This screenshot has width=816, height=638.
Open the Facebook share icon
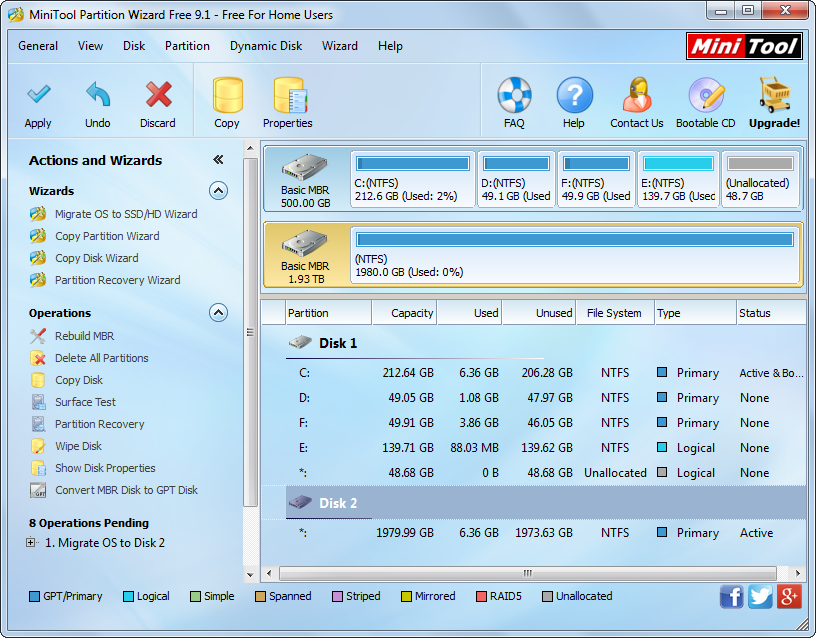pos(732,596)
